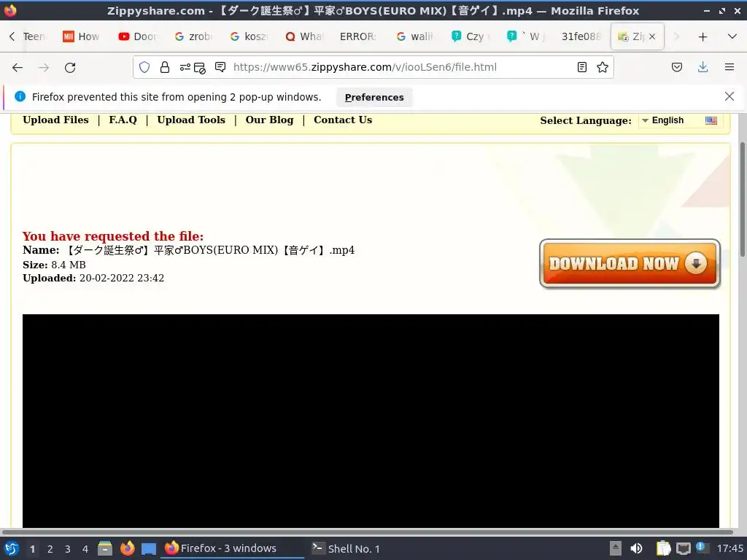Switch to the Quora What tab
This screenshot has height=560, width=747.
pyautogui.click(x=304, y=36)
